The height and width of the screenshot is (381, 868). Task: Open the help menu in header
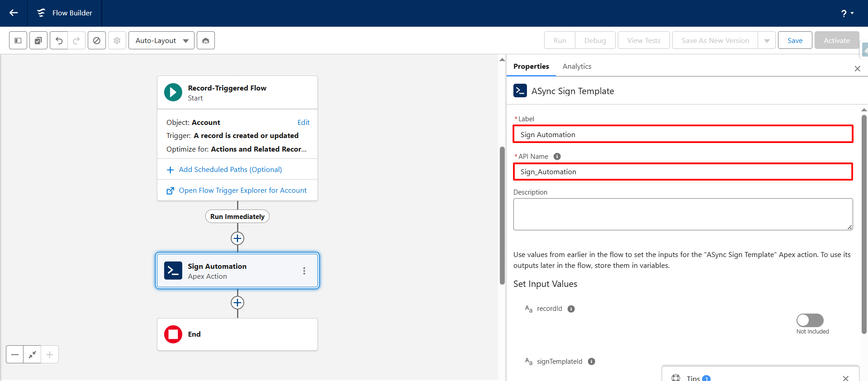[x=847, y=13]
